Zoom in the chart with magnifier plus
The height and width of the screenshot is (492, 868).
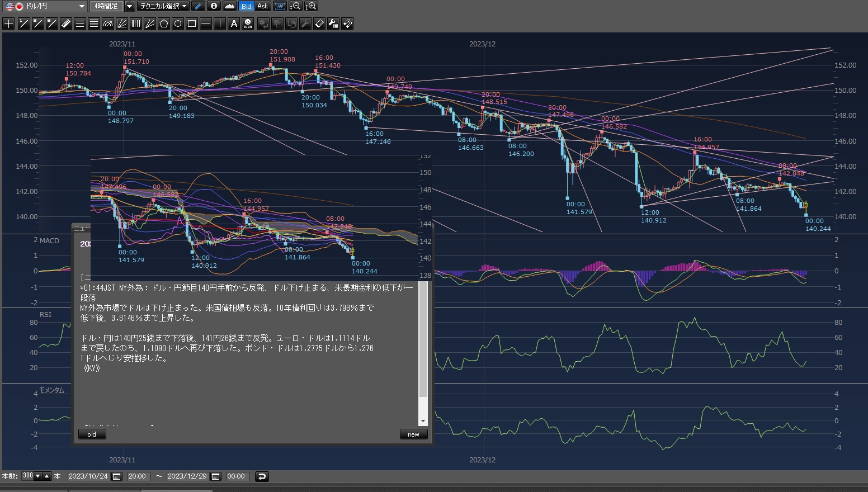tap(311, 6)
